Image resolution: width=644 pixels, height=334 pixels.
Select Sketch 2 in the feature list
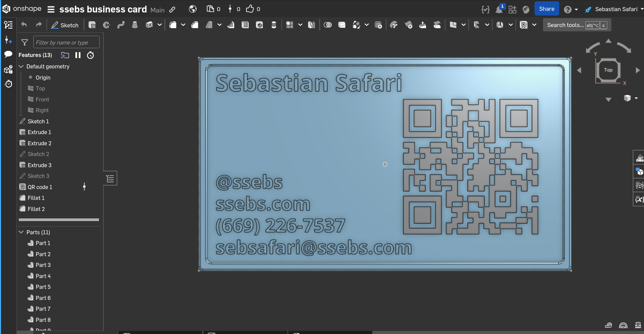[x=38, y=154]
